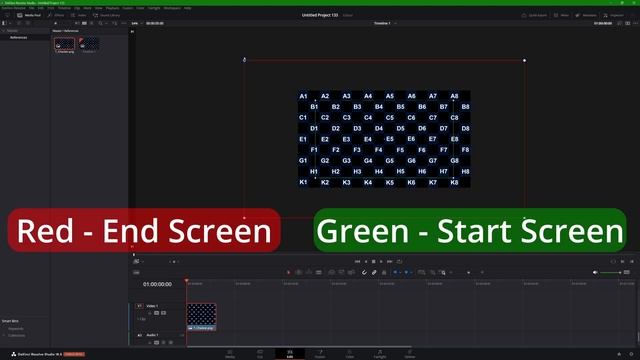Image resolution: width=640 pixels, height=360 pixels.
Task: Mute the Audio 1 track
Action: [x=171, y=342]
